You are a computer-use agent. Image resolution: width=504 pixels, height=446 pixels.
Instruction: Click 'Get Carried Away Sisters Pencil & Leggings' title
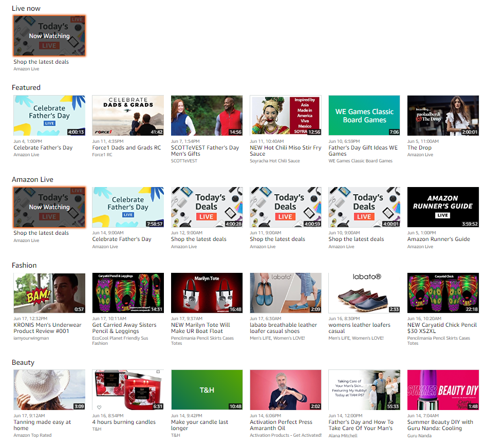(x=124, y=328)
